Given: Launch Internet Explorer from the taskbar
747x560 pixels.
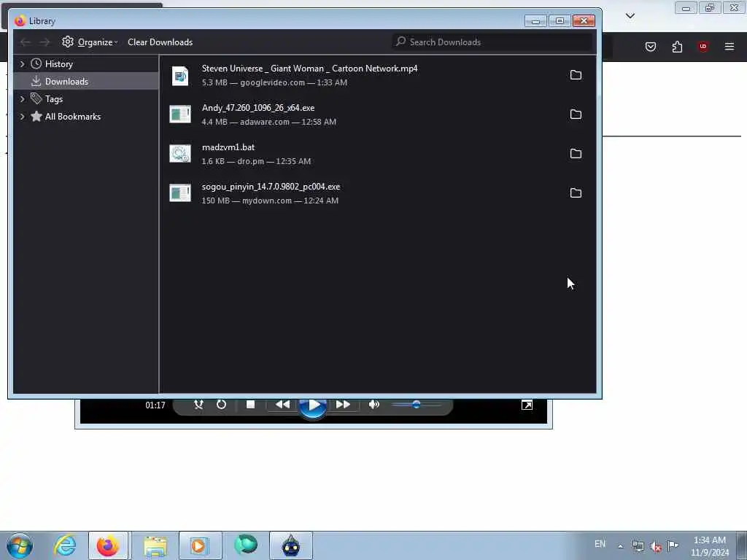Looking at the screenshot, I should (x=65, y=545).
